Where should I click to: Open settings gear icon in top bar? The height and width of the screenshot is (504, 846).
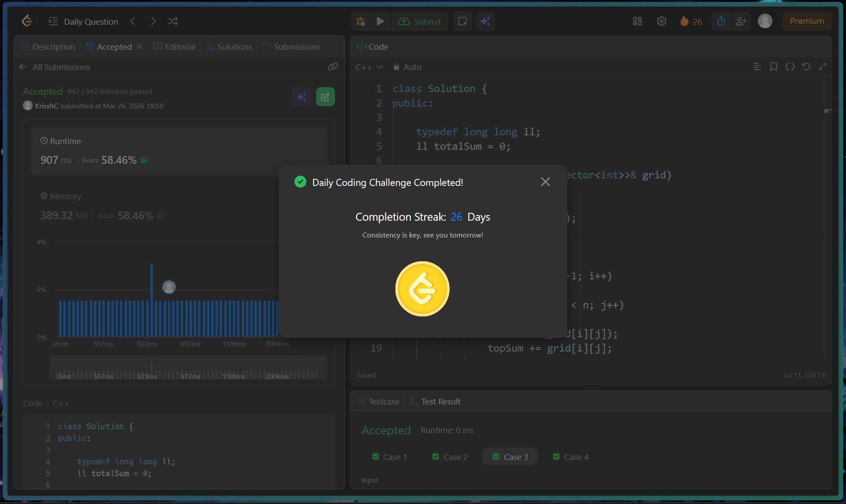pyautogui.click(x=661, y=21)
